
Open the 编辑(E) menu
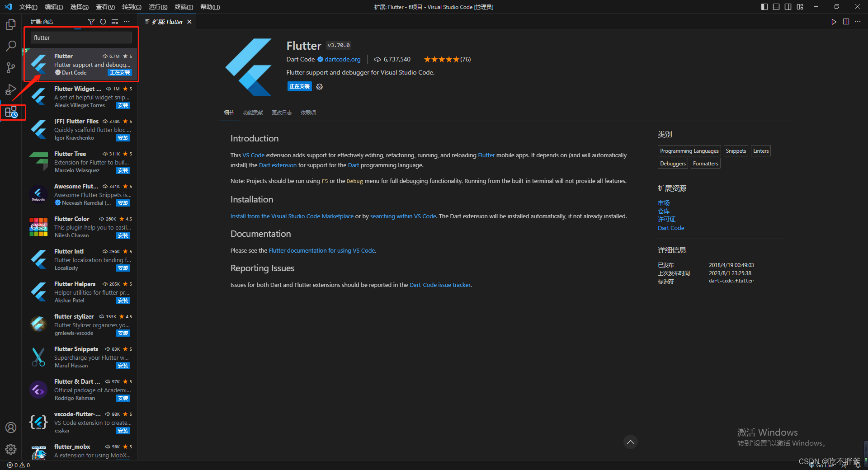tap(54, 7)
